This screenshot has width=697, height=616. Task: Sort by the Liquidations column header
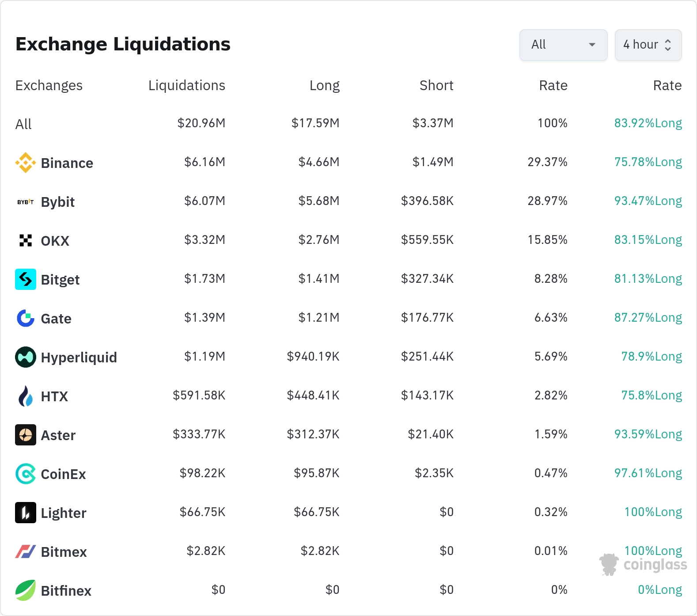coord(186,85)
